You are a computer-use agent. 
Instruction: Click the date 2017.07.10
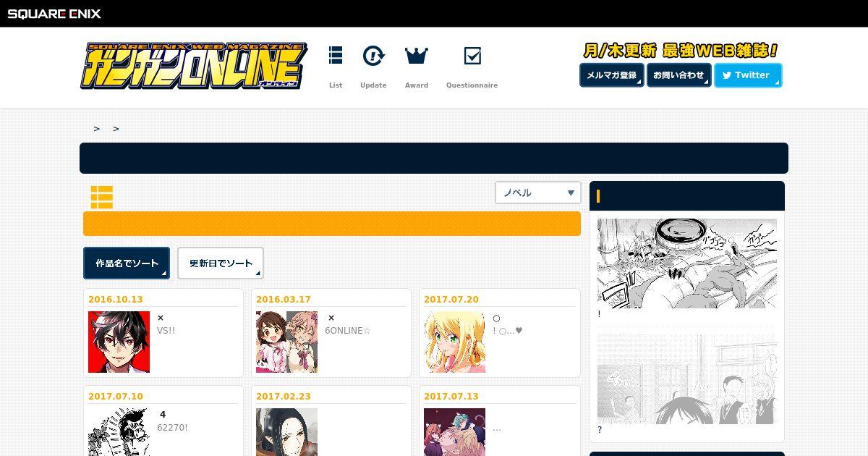tap(116, 397)
